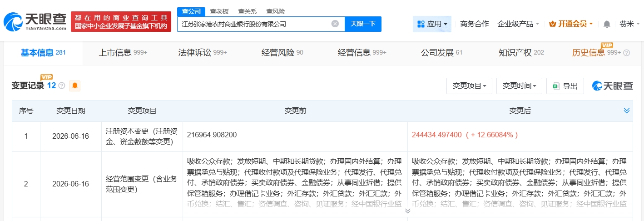
Task: Switch to the 查风险 search tab
Action: tap(276, 11)
